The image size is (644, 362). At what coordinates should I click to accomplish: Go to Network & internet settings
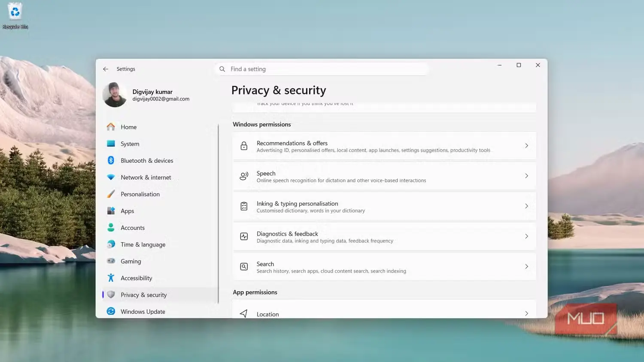click(160, 177)
